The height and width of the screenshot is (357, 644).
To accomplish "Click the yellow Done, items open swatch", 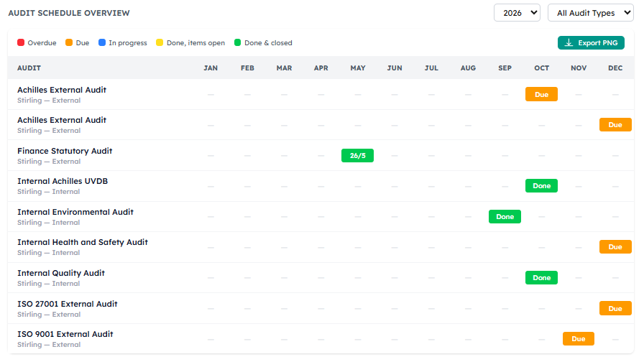I will tap(160, 42).
